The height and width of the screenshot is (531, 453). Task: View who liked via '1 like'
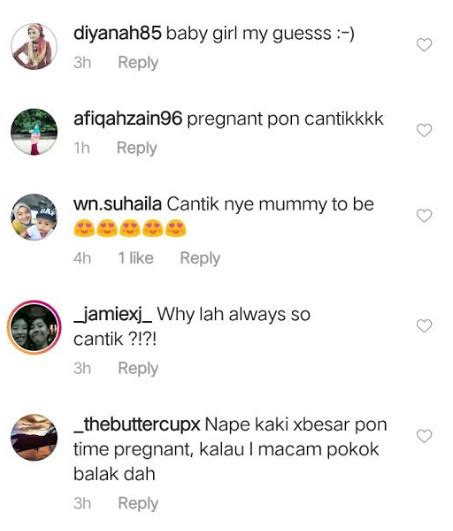click(x=135, y=258)
